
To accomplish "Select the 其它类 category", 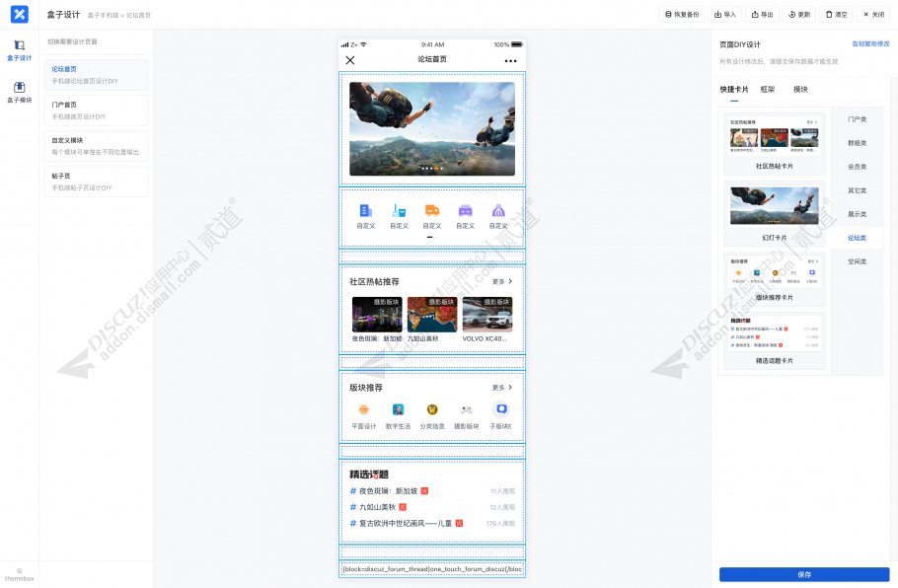I will coord(857,190).
